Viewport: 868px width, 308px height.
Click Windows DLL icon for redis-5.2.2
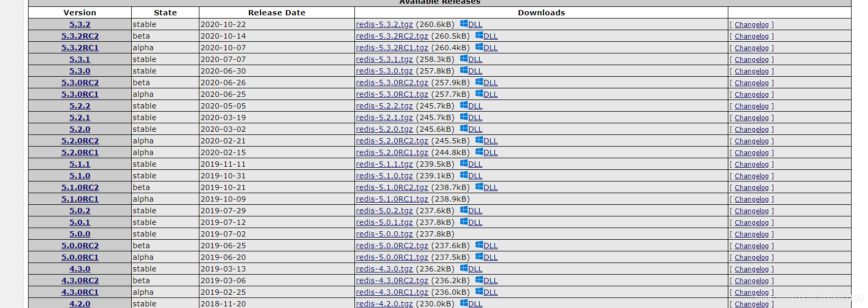coord(464,105)
